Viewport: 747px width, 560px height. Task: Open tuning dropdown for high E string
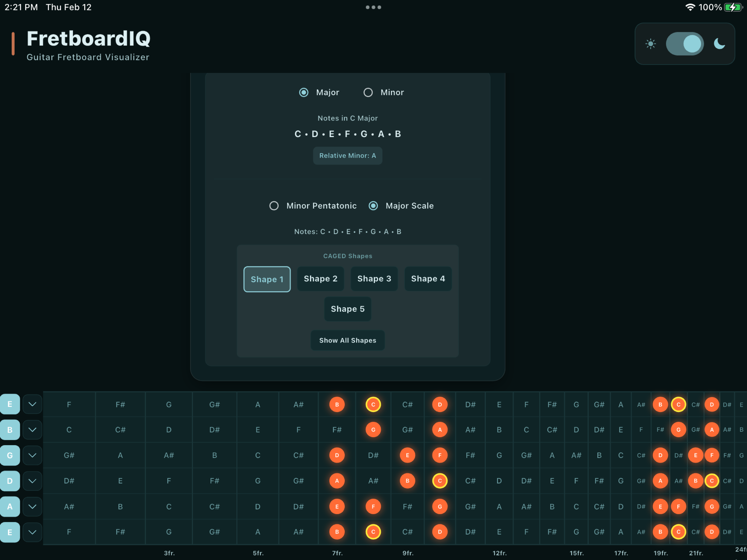(x=33, y=404)
